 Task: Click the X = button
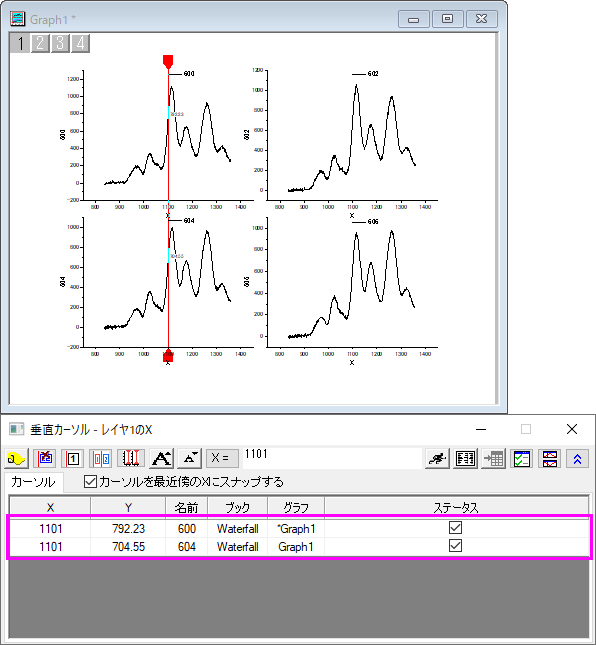coord(222,458)
